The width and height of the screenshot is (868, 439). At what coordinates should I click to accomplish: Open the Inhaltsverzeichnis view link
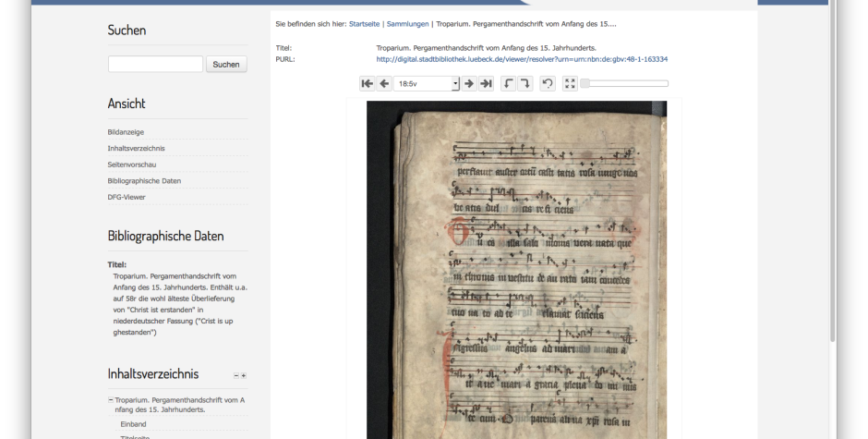click(136, 148)
